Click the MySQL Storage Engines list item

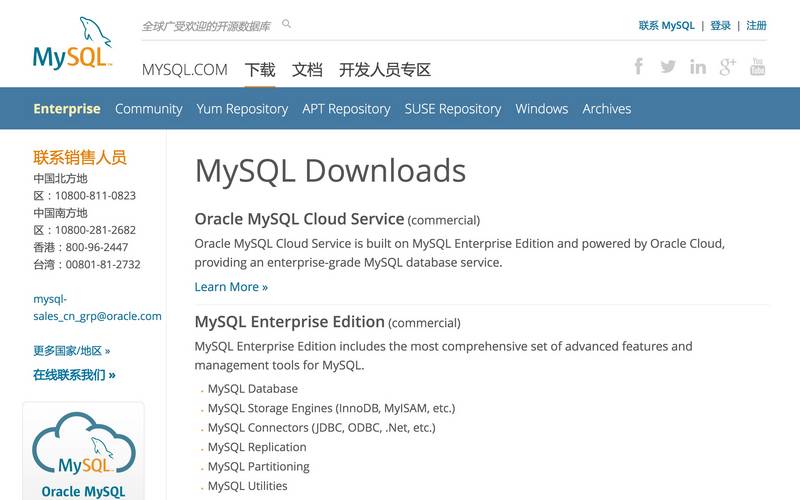click(331, 408)
